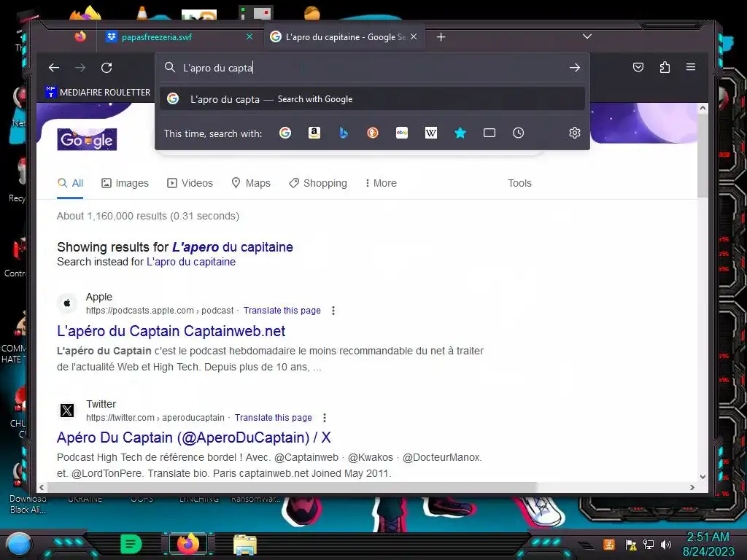Click the Action Center flag tray icon

pyautogui.click(x=631, y=544)
